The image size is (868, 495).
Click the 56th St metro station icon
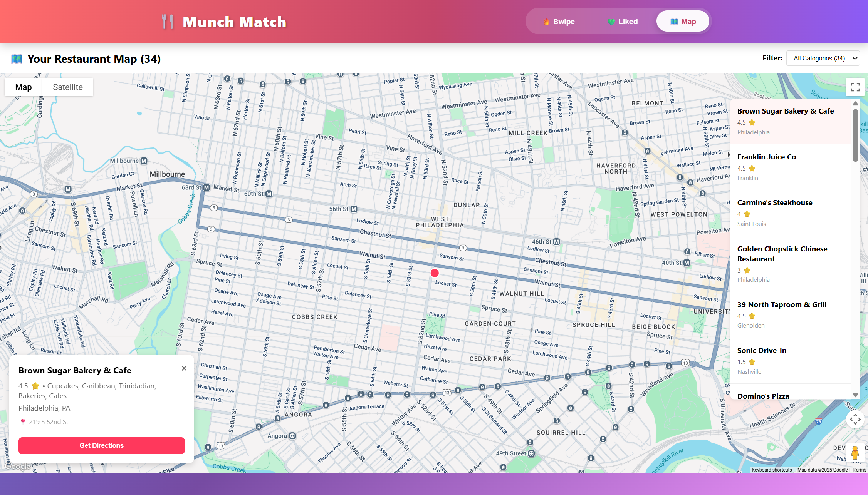pyautogui.click(x=354, y=209)
